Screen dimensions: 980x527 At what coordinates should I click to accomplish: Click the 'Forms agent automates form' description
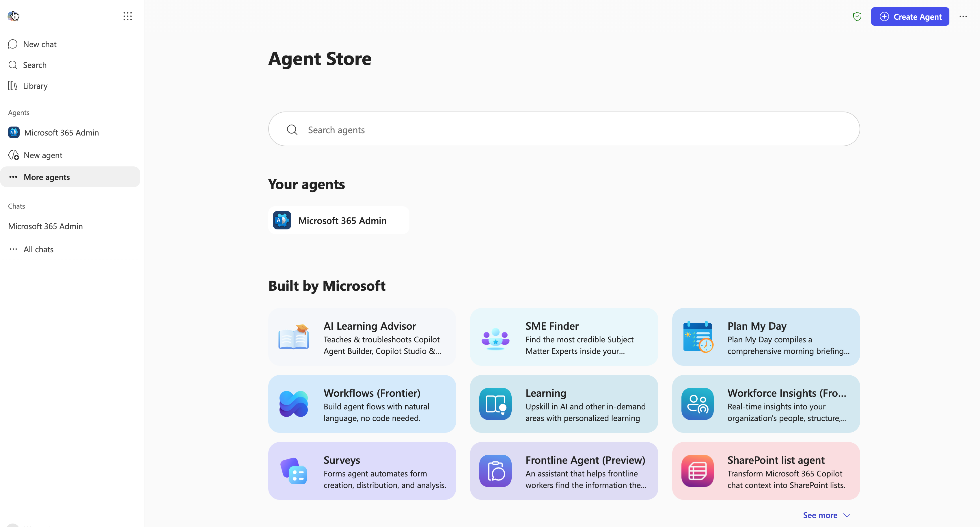pos(375,474)
